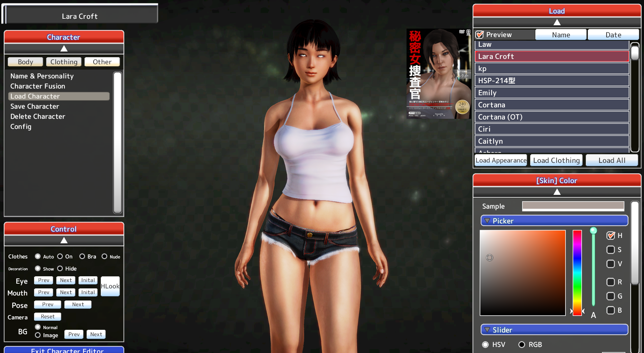Click Load All button
The image size is (644, 353).
(612, 161)
